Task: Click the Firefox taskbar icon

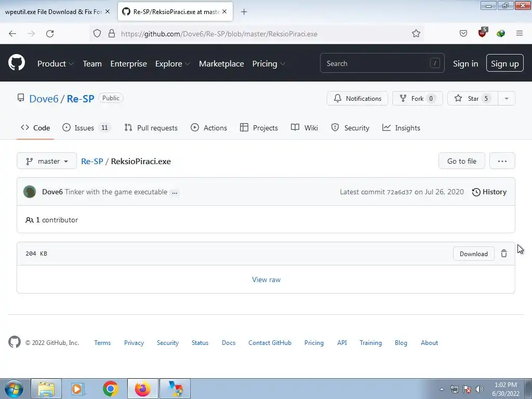Action: click(x=143, y=389)
